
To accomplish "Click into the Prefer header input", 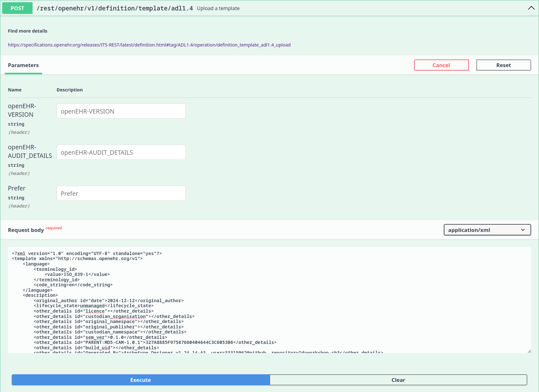I will tap(121, 194).
